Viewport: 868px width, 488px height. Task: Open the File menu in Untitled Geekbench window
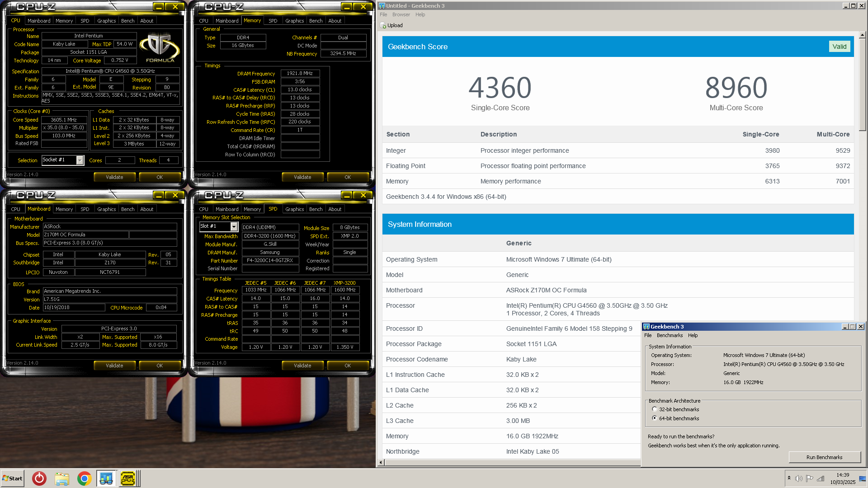pos(383,14)
